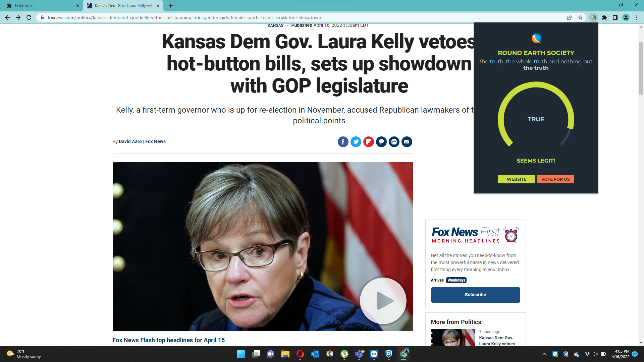The height and width of the screenshot is (362, 644).
Task: Bookmark this page with star icon
Action: [x=580, y=17]
